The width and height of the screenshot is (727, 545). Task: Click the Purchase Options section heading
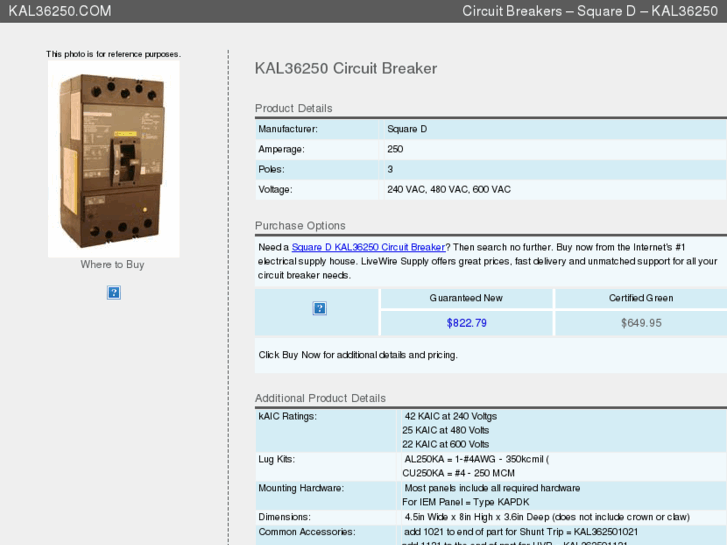[300, 225]
